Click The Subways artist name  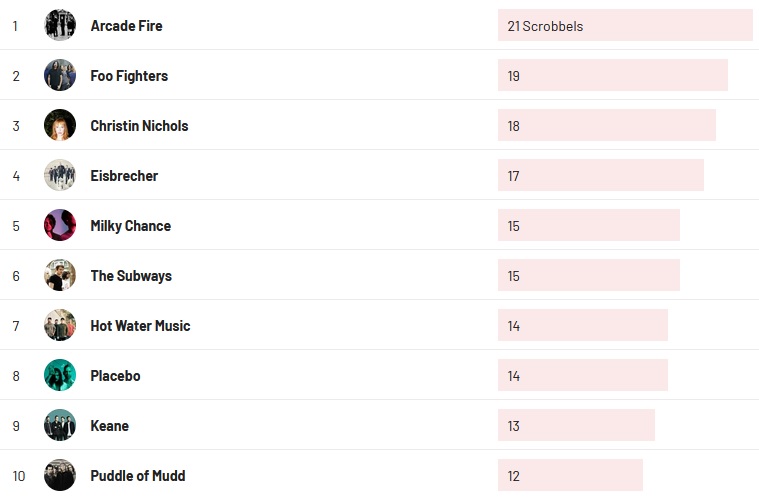coord(131,276)
